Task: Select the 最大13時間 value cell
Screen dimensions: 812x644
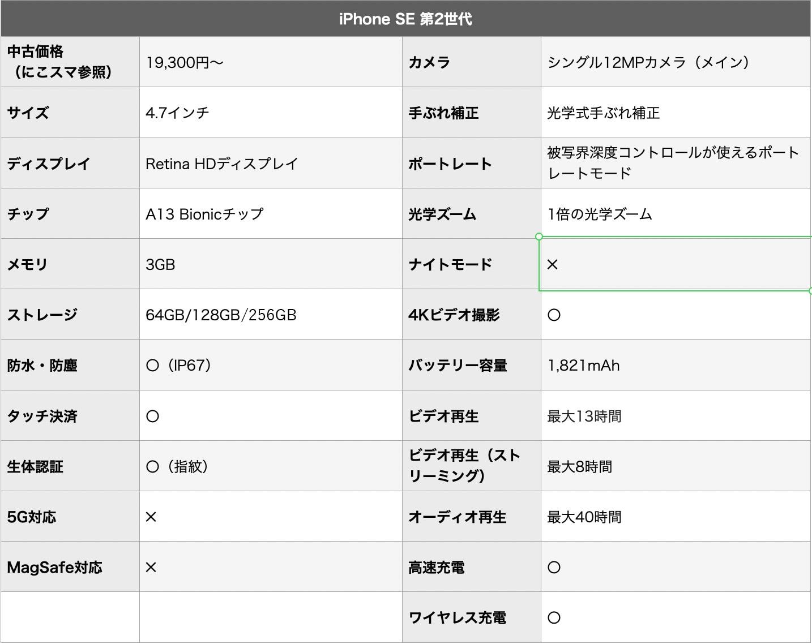Action: click(676, 415)
